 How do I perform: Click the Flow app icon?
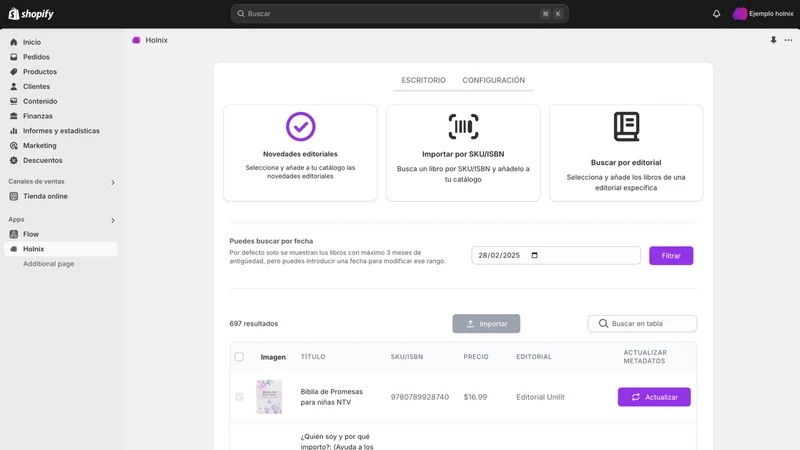click(x=14, y=234)
